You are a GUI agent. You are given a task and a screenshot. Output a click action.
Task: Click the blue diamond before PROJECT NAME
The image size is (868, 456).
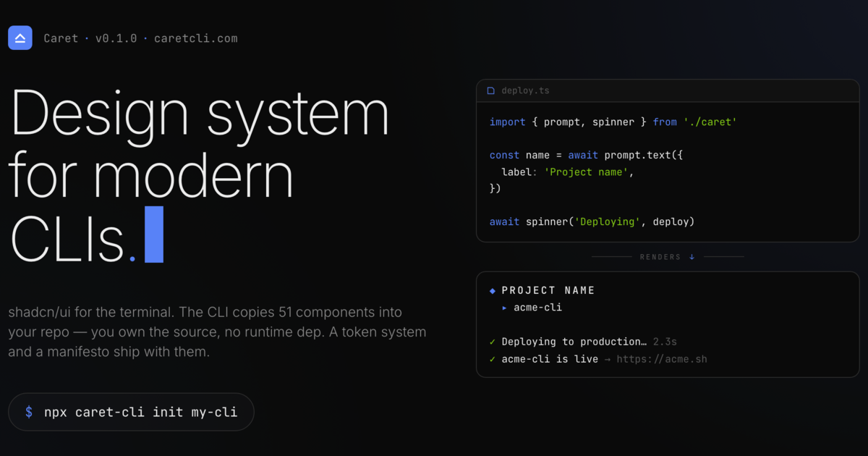[x=493, y=290]
